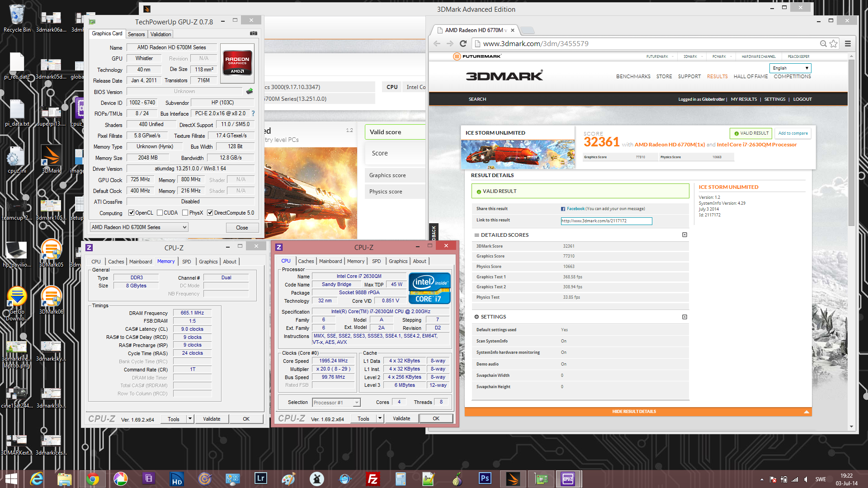Collapse the Settings section
Screen dimensions: 868x488
pos(684,317)
